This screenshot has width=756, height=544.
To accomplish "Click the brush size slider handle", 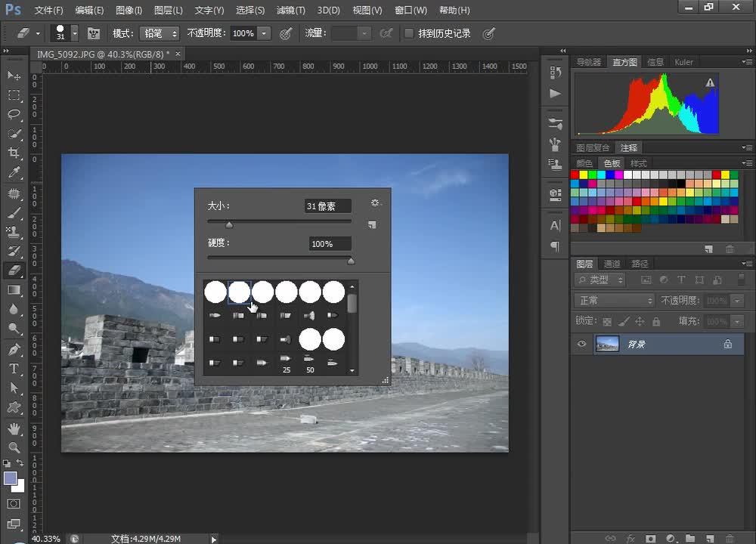I will pos(230,224).
